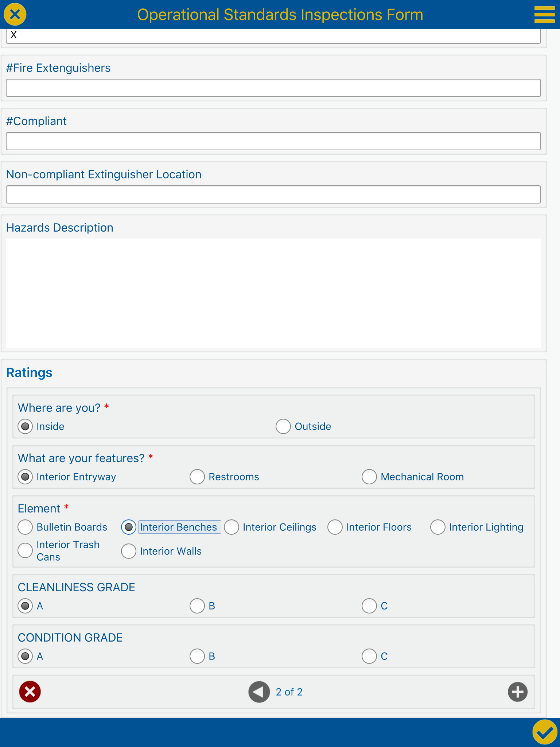Select the Outside location option

283,426
